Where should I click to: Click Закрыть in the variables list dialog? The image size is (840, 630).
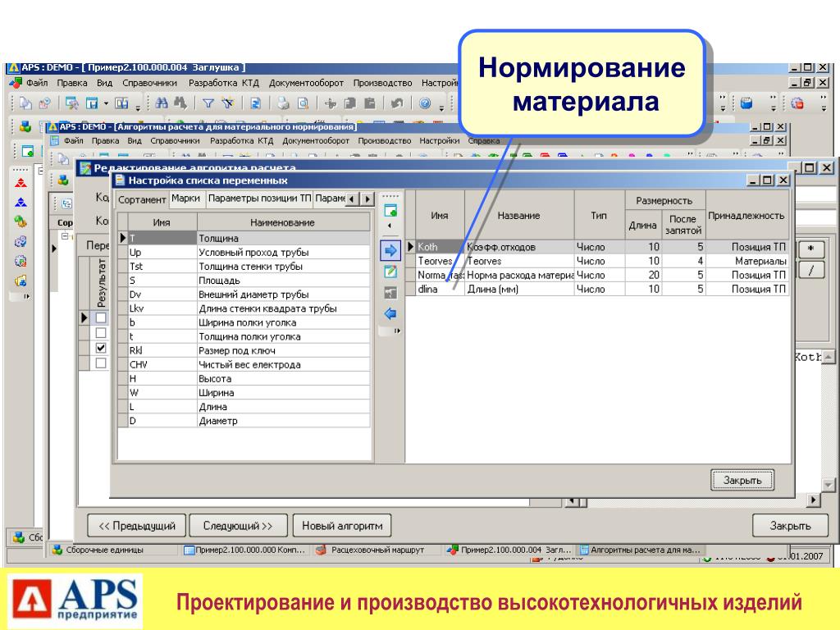tap(742, 480)
